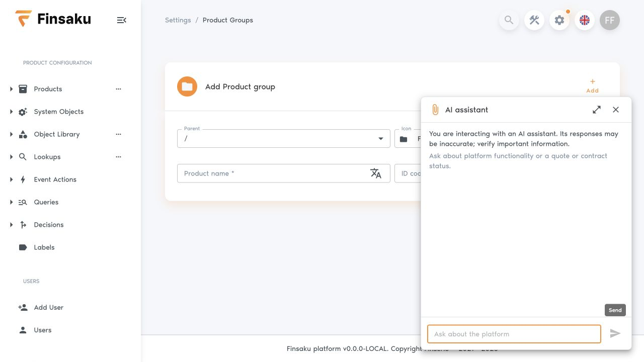Screen dimensions: 644x362
Task: Expand the Object Library tree node
Action: (x=11, y=134)
